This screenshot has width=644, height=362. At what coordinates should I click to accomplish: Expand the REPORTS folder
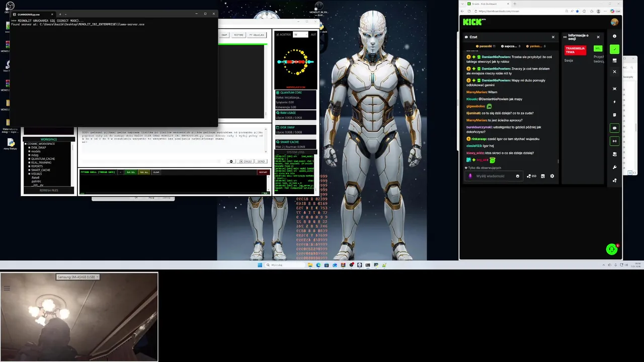click(29, 166)
